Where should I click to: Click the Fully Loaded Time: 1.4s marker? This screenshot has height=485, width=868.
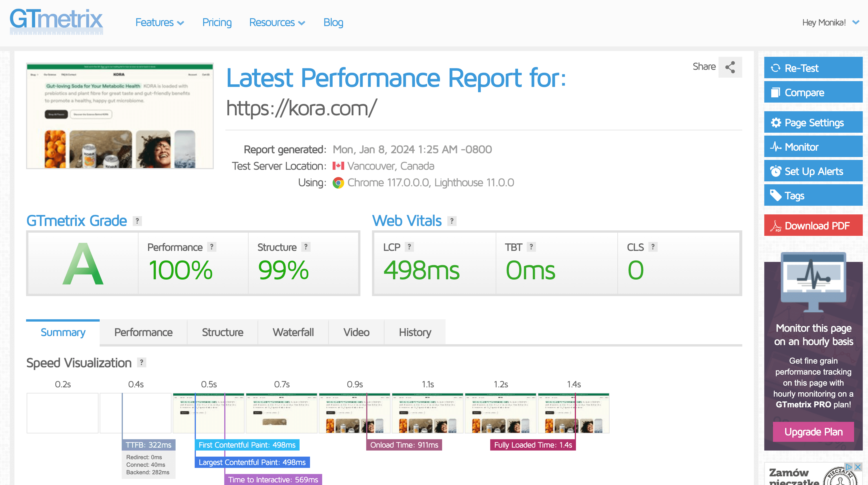click(x=533, y=445)
